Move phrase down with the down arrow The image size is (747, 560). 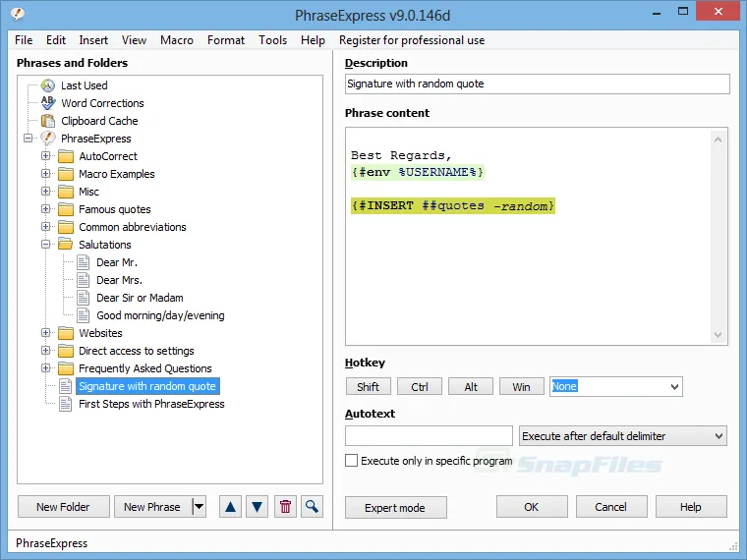pyautogui.click(x=258, y=507)
